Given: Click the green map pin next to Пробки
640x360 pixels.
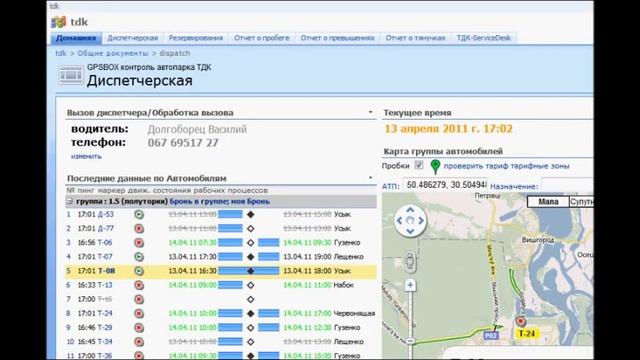Looking at the screenshot, I should [435, 167].
